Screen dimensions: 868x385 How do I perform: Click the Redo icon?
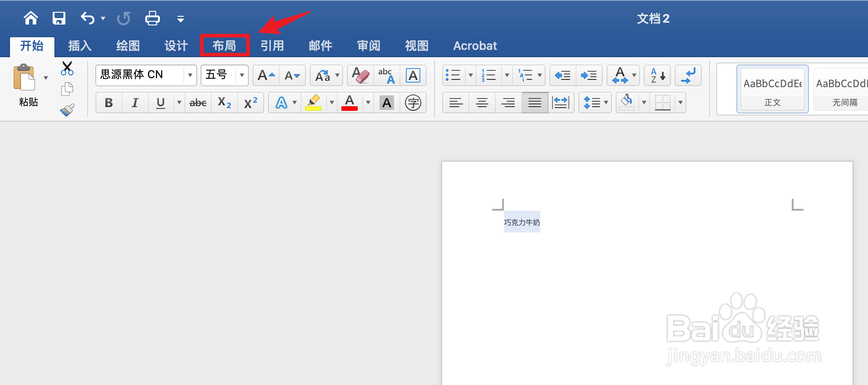coord(123,18)
